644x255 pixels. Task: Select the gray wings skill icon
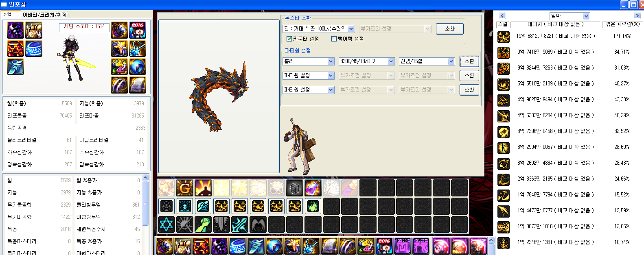(x=258, y=225)
